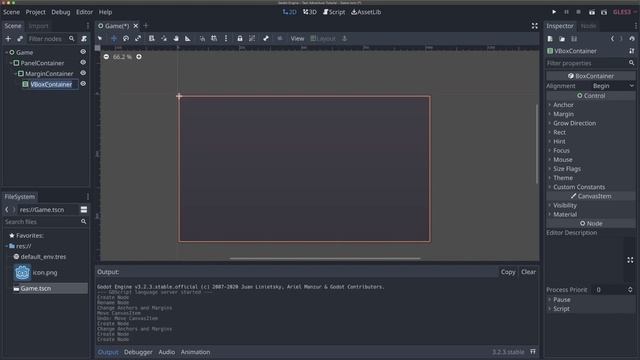Toggle distraction-free mode icon

(x=534, y=26)
